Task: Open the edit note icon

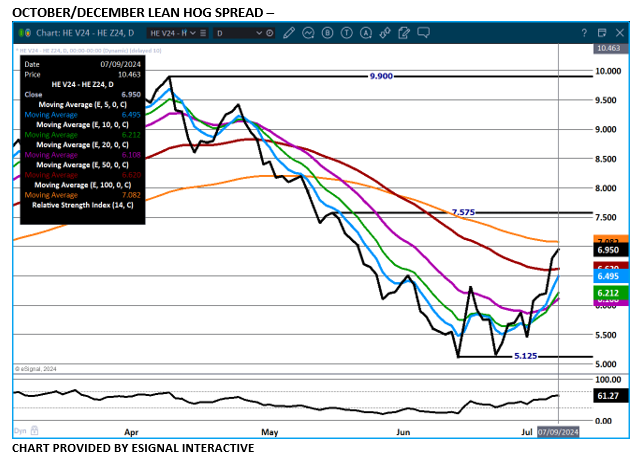Action: pyautogui.click(x=404, y=32)
